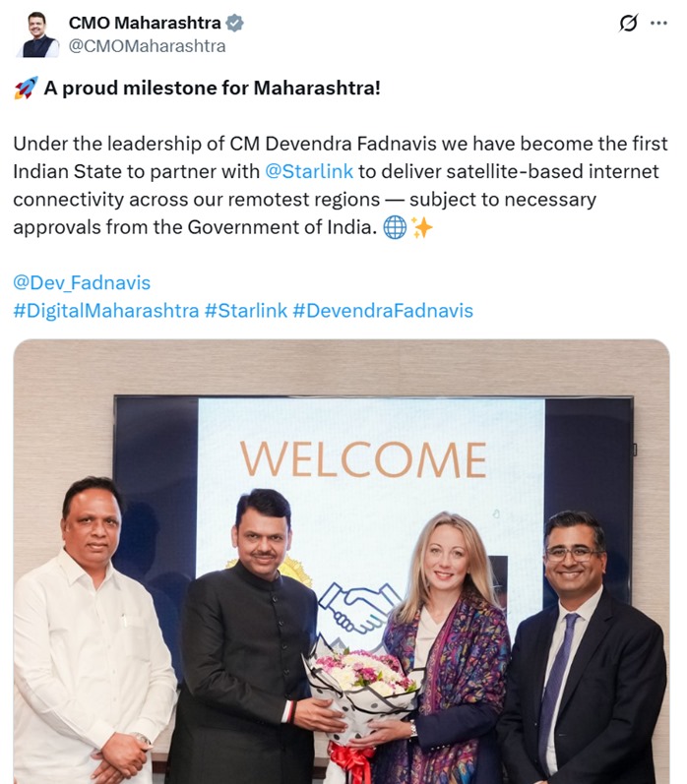687x784 pixels.
Task: Click the blue verified badge icon
Action: [234, 23]
